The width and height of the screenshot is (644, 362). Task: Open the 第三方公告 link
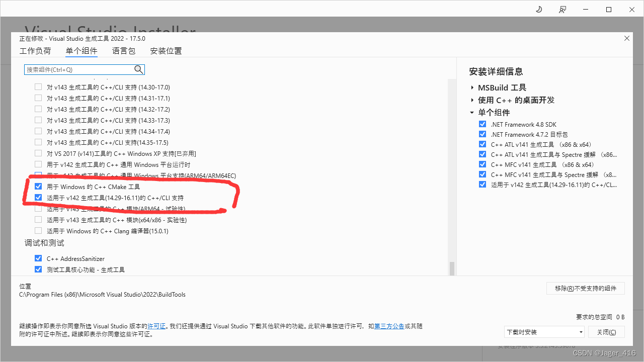(389, 326)
